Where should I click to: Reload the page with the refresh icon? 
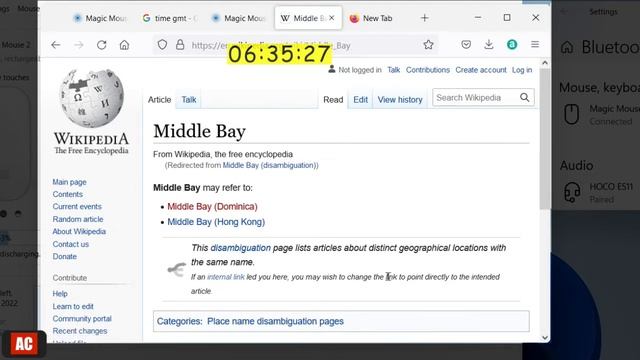point(102,45)
